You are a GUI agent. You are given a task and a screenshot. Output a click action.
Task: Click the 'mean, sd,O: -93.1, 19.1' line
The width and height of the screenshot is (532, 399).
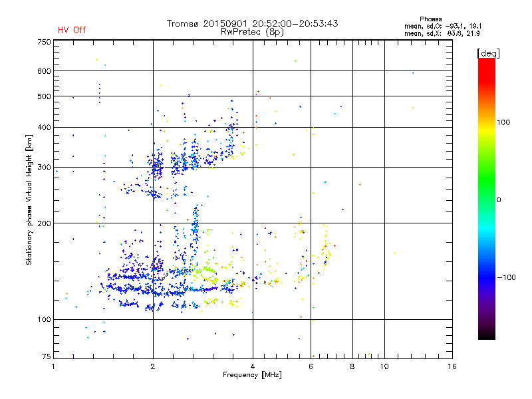tap(443, 26)
